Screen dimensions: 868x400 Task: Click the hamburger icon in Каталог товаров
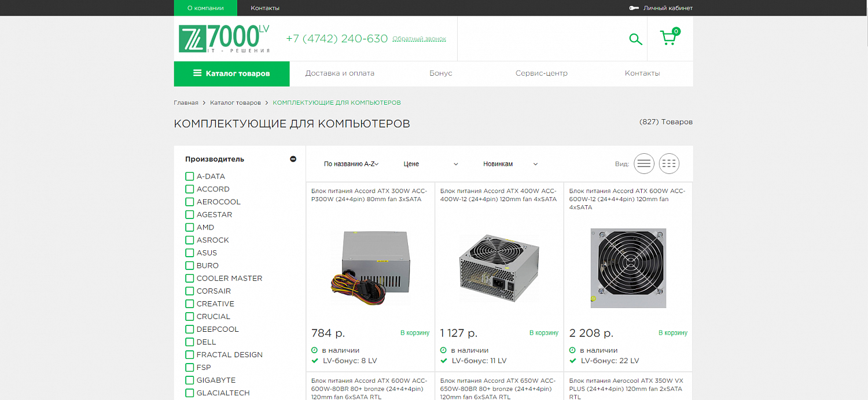[x=197, y=73]
